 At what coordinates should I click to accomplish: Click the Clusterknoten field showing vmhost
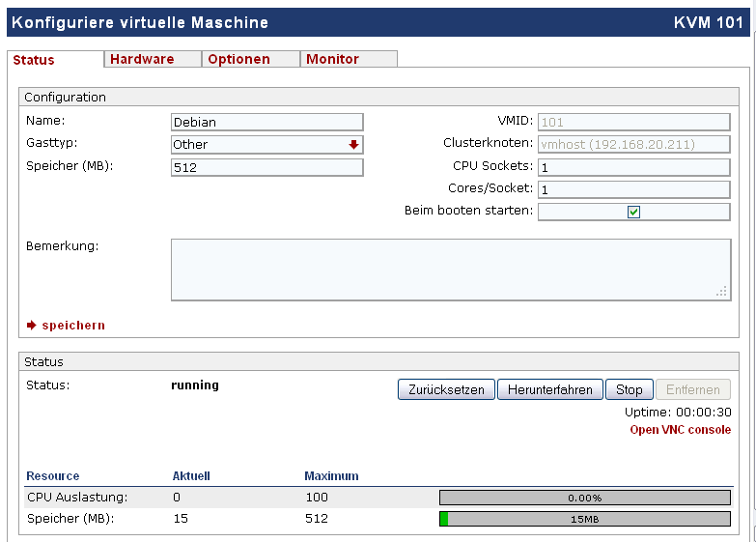[634, 144]
